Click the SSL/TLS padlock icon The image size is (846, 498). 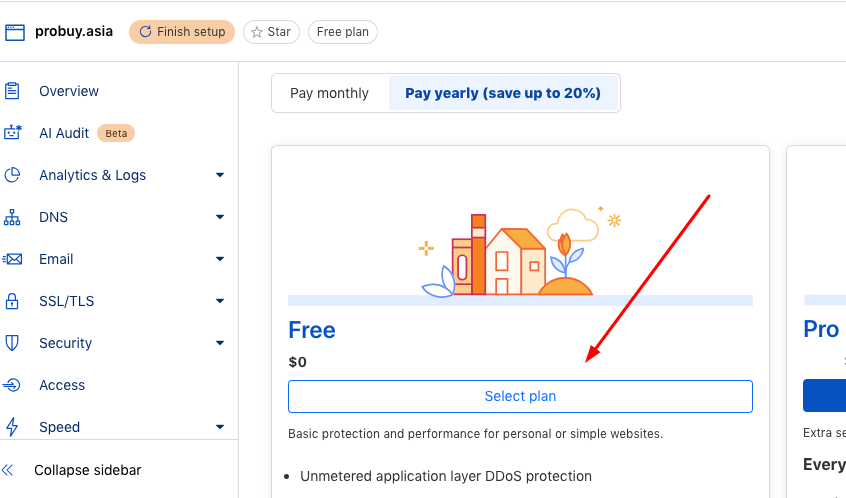tap(12, 301)
